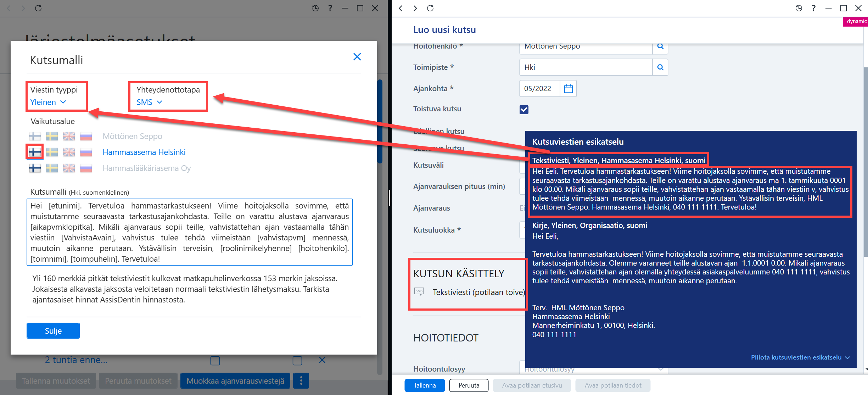Viewport: 868px width, 395px height.
Task: Select UK flag in Möttönen Seppo row
Action: point(69,136)
